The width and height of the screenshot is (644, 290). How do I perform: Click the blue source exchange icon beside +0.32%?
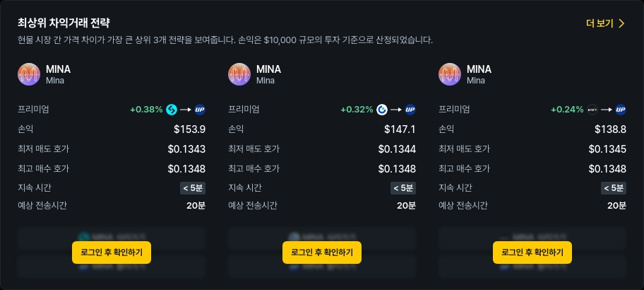(382, 110)
